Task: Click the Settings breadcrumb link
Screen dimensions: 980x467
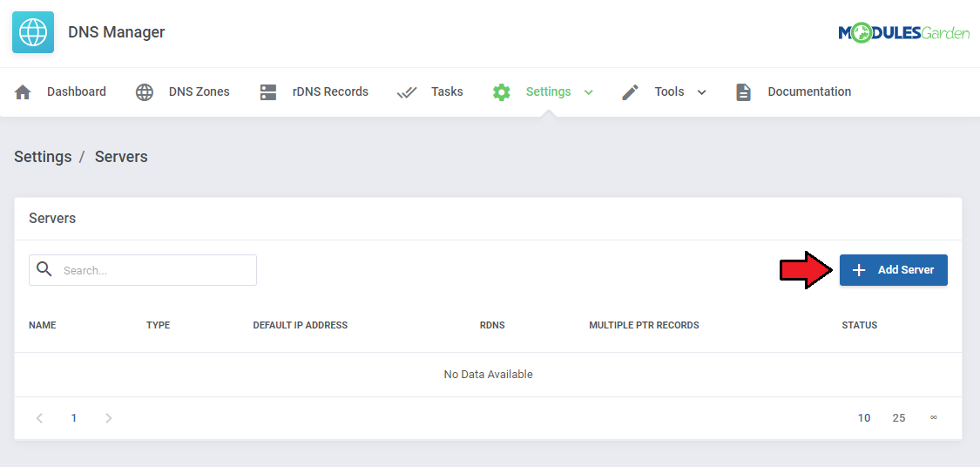Action: click(x=44, y=156)
